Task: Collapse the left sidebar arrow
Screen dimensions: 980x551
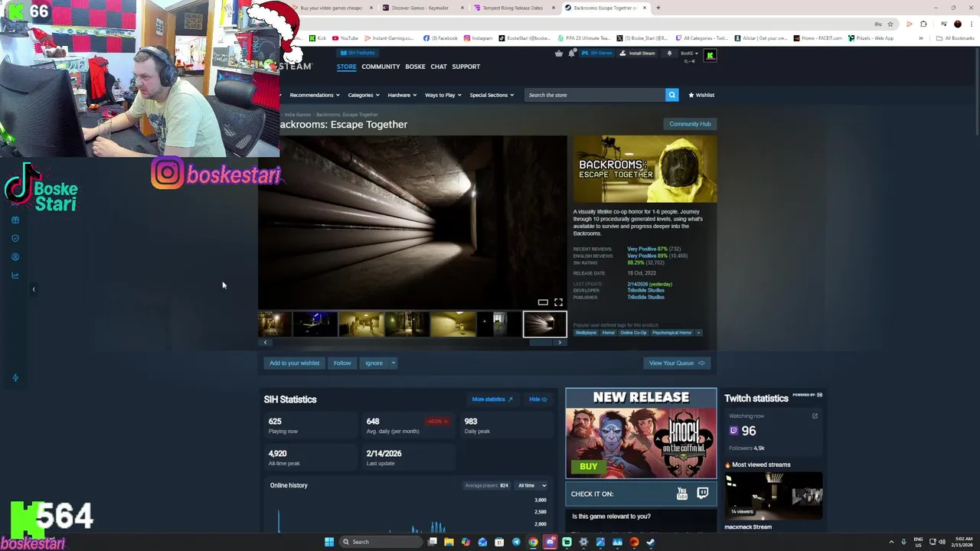Action: (x=34, y=289)
